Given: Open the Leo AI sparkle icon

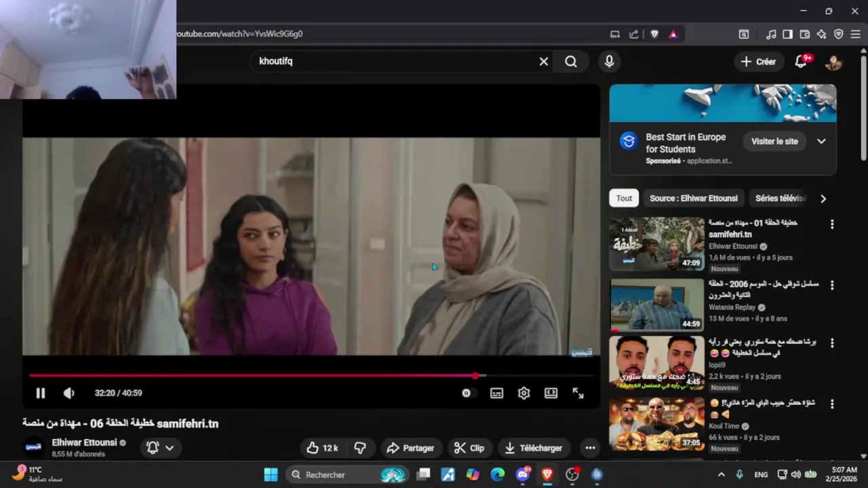Looking at the screenshot, I should pos(822,34).
